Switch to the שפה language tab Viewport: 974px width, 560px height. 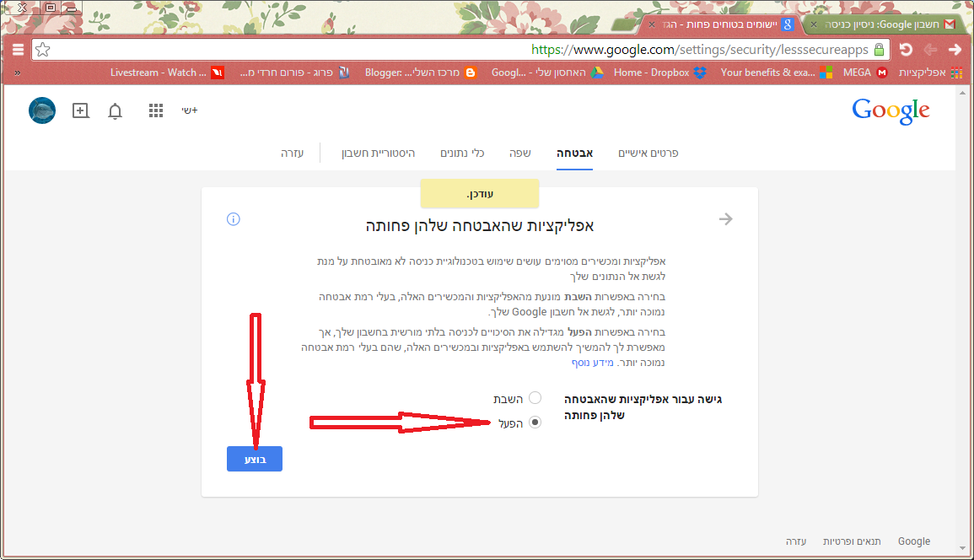point(520,153)
